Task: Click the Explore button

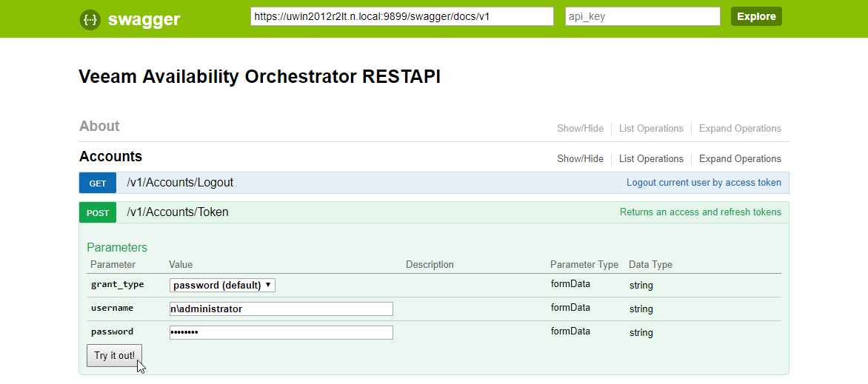Action: (x=756, y=16)
